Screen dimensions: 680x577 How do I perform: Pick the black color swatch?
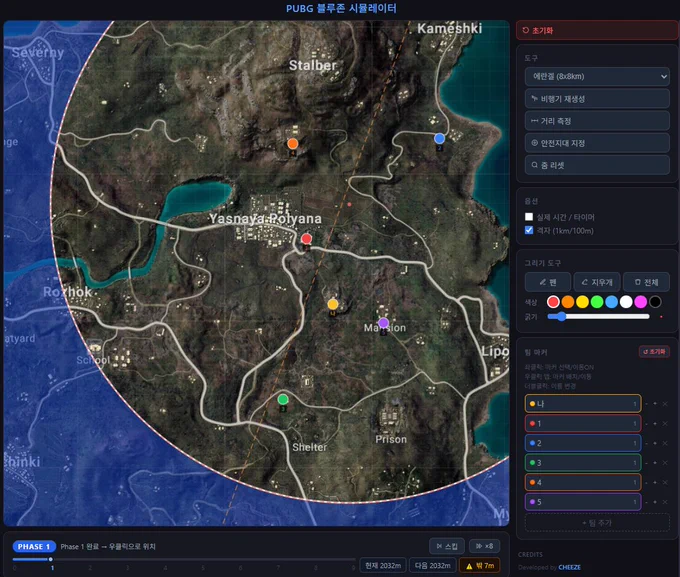(655, 302)
